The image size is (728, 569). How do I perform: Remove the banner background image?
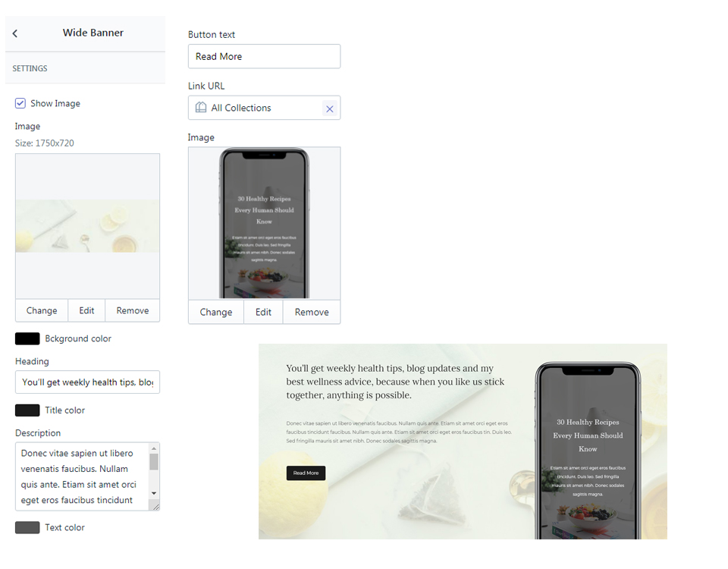(132, 310)
